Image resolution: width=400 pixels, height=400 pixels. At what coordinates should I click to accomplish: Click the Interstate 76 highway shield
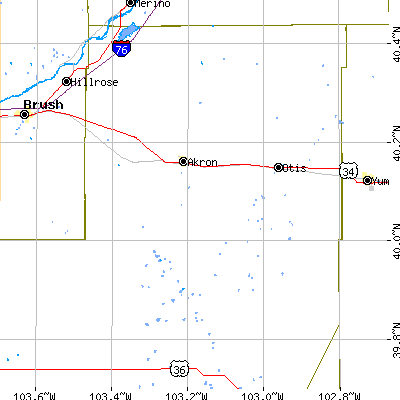click(121, 49)
